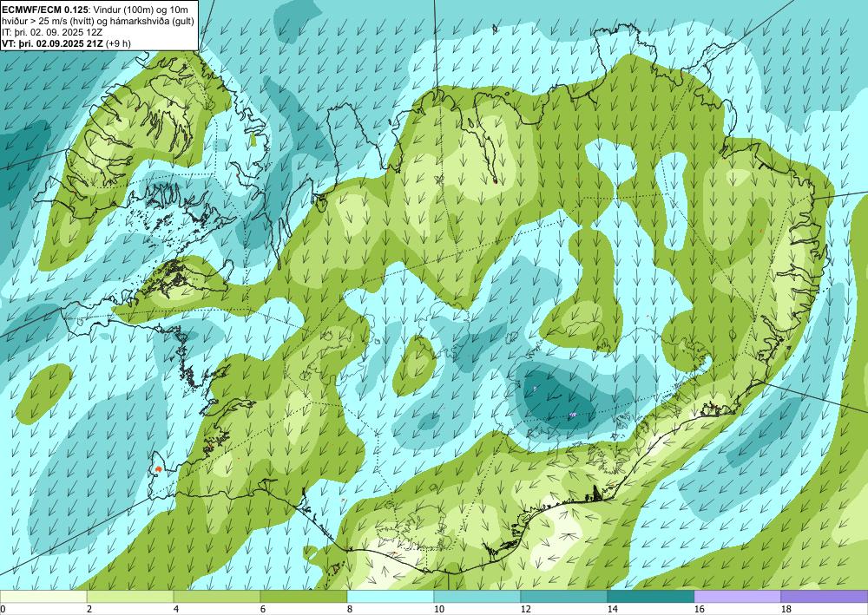
Task: Click the light purple 16–18 legend swatch
Action: 737,597
